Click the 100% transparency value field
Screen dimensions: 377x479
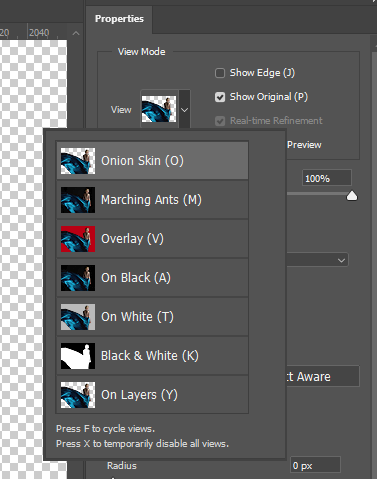coord(327,178)
